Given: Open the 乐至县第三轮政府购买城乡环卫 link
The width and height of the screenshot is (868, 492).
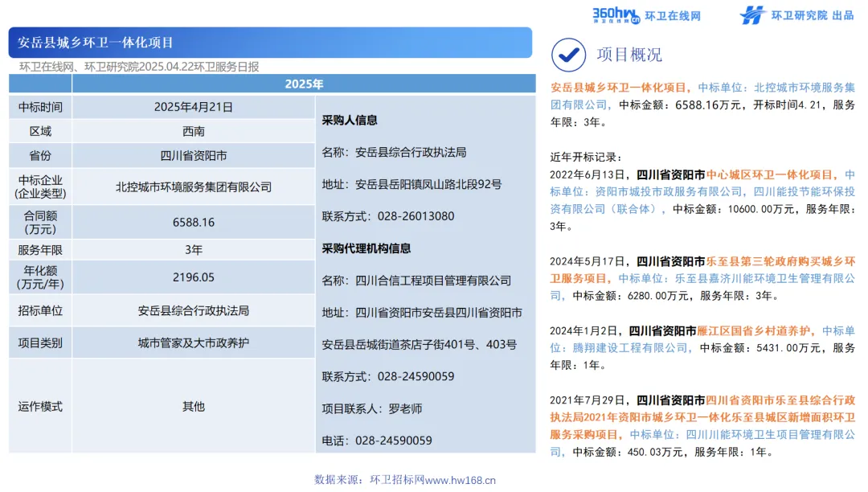Looking at the screenshot, I should pos(703,270).
